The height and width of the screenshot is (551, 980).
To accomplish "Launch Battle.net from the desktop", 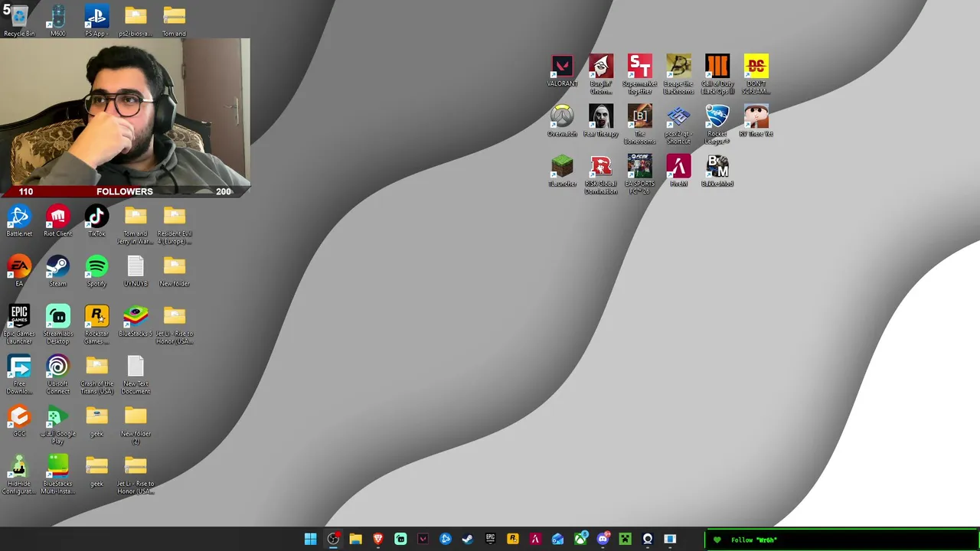I will pos(19,221).
